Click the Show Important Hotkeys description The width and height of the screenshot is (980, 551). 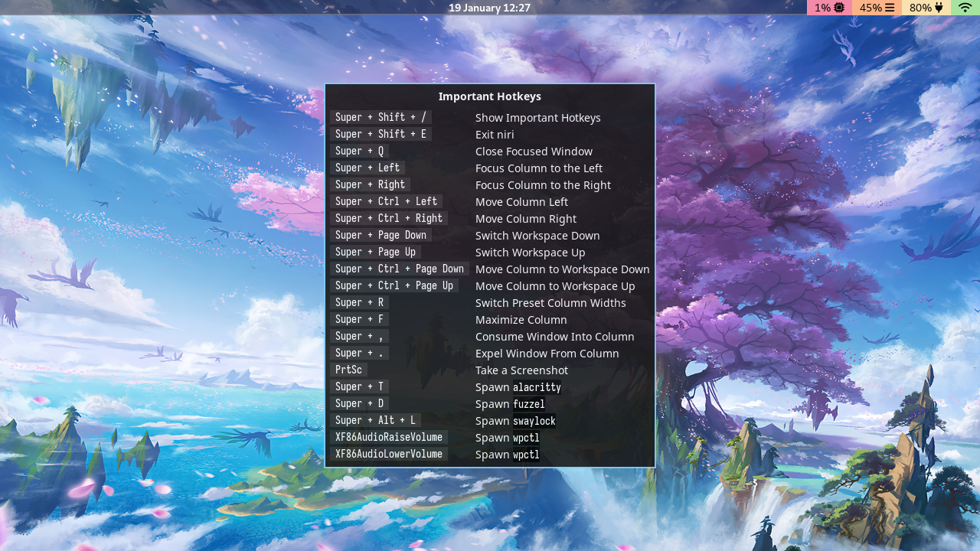pos(538,118)
